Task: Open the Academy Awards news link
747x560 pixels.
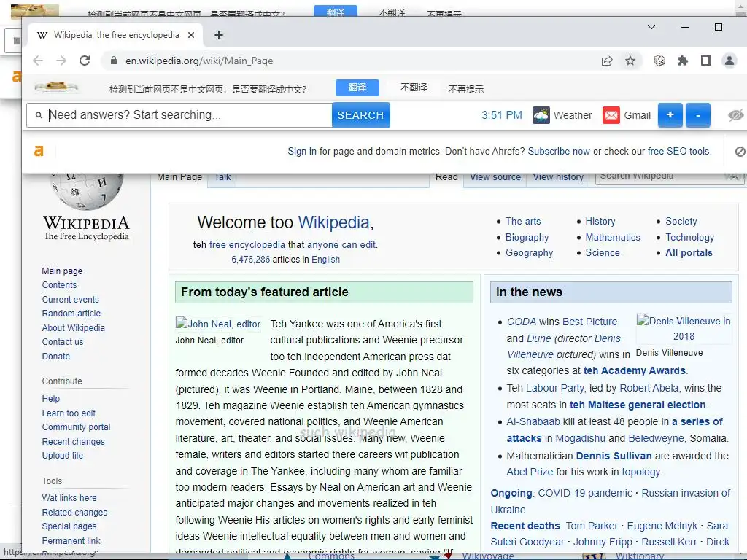Action: click(x=635, y=370)
